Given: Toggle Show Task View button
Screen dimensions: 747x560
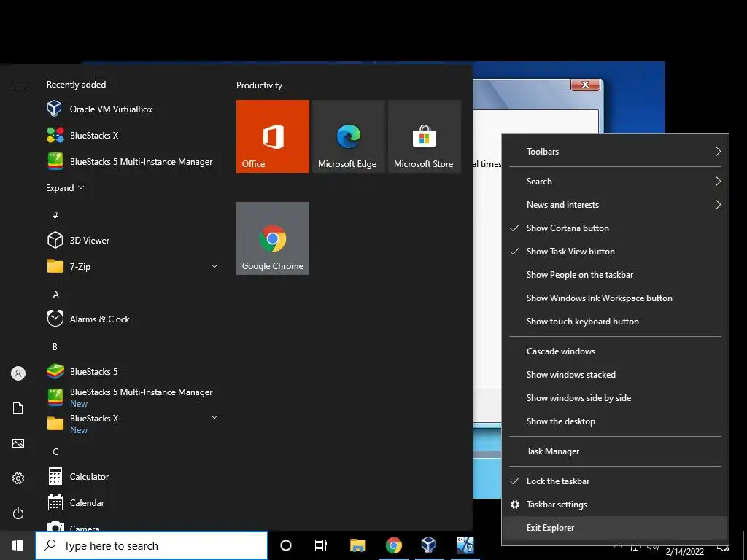Looking at the screenshot, I should click(615, 252).
